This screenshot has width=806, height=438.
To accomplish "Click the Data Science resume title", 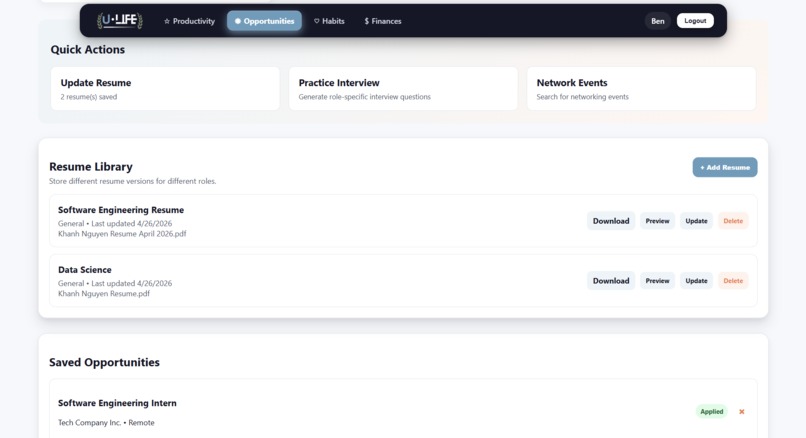I will pos(84,269).
